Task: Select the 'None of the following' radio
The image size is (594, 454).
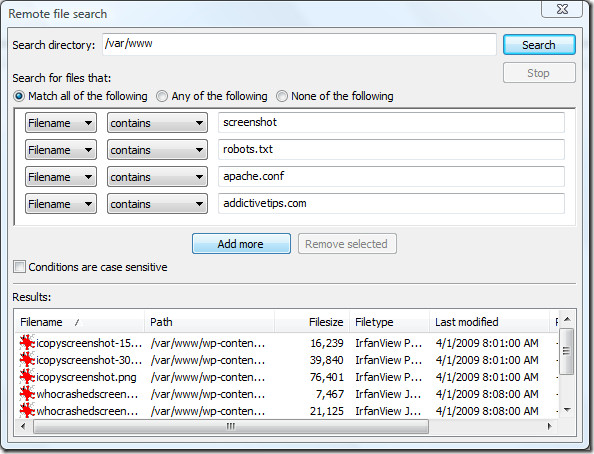Action: 281,96
